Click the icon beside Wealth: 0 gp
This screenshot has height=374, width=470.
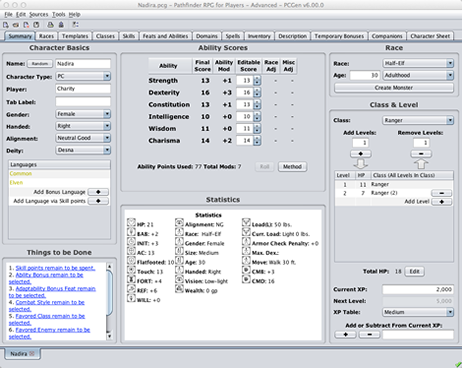(179, 289)
